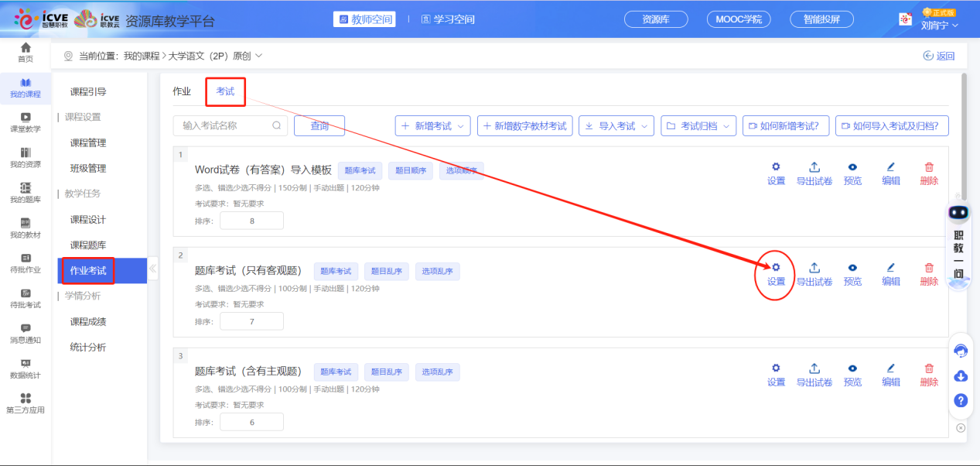Screen dimensions: 980x466
Task: Switch to the 作业 tab
Action: pyautogui.click(x=182, y=91)
